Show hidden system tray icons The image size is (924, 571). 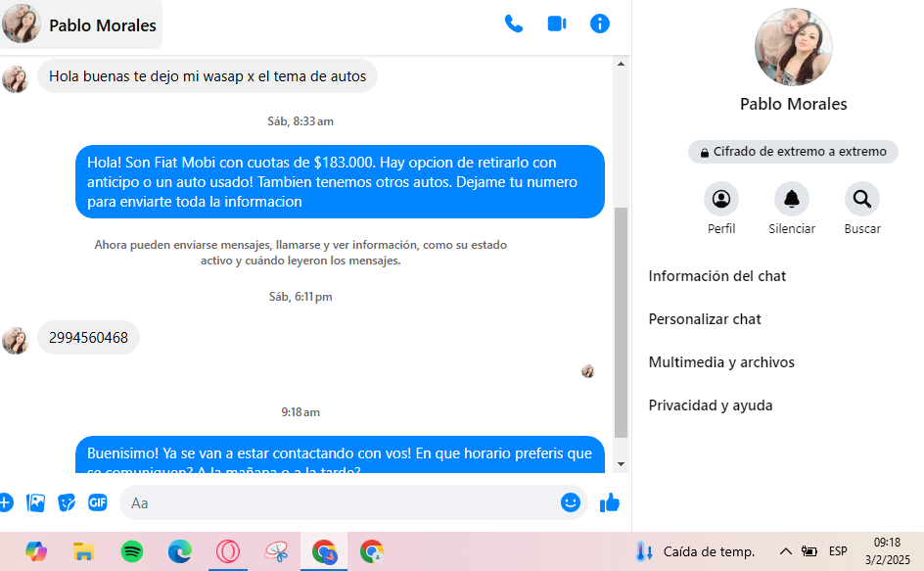(786, 551)
